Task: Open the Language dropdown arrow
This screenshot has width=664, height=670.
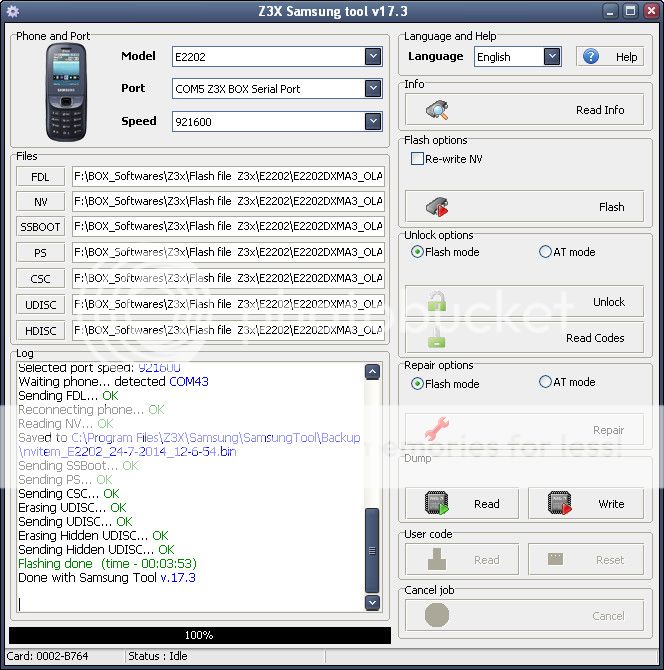Action: pos(552,56)
